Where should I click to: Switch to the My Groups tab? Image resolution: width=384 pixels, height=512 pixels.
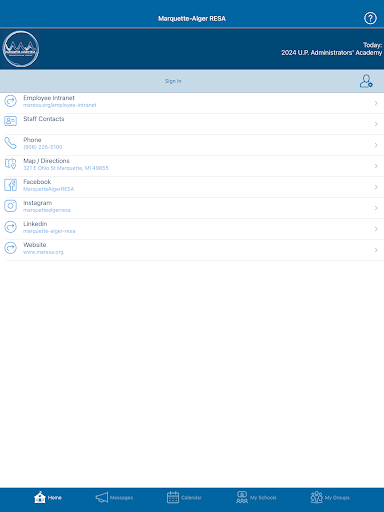tap(330, 498)
